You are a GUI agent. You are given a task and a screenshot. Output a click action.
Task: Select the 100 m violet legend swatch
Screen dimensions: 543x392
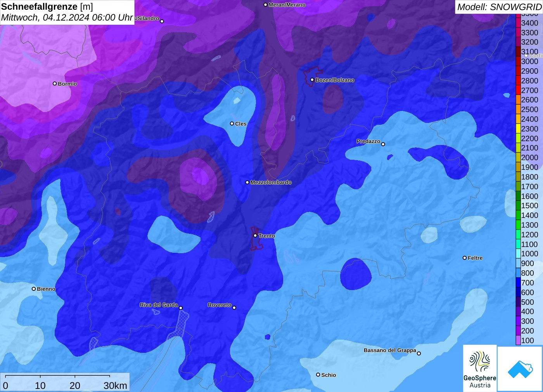(518, 340)
